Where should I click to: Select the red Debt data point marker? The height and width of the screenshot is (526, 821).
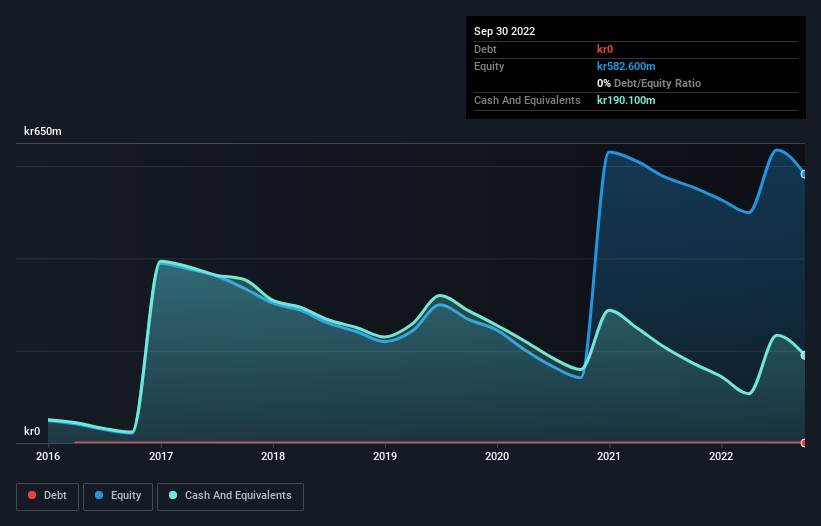point(804,443)
